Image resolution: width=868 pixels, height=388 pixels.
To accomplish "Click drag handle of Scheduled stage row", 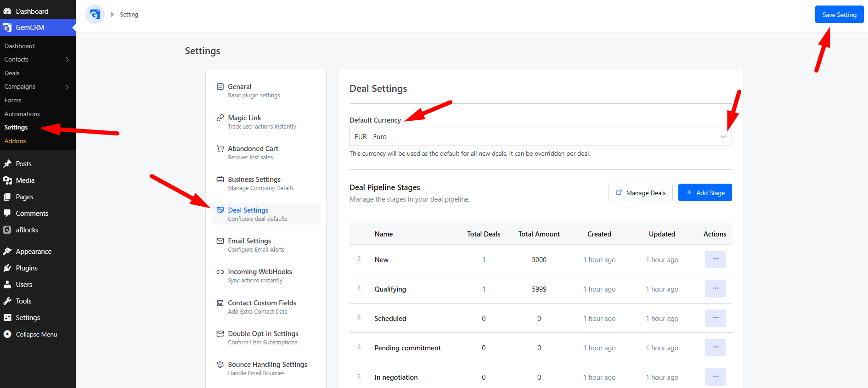I will [x=359, y=318].
